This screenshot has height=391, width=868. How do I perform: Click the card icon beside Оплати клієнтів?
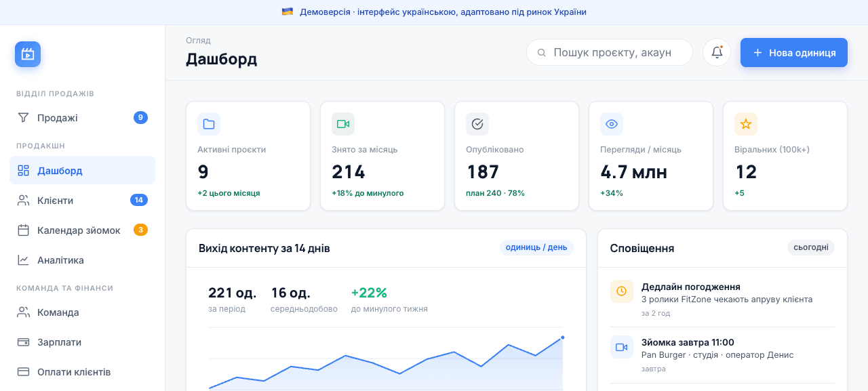23,372
